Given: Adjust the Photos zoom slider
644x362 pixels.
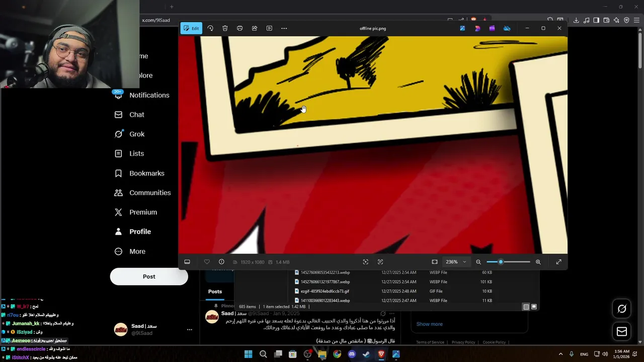Looking at the screenshot, I should coord(508,262).
